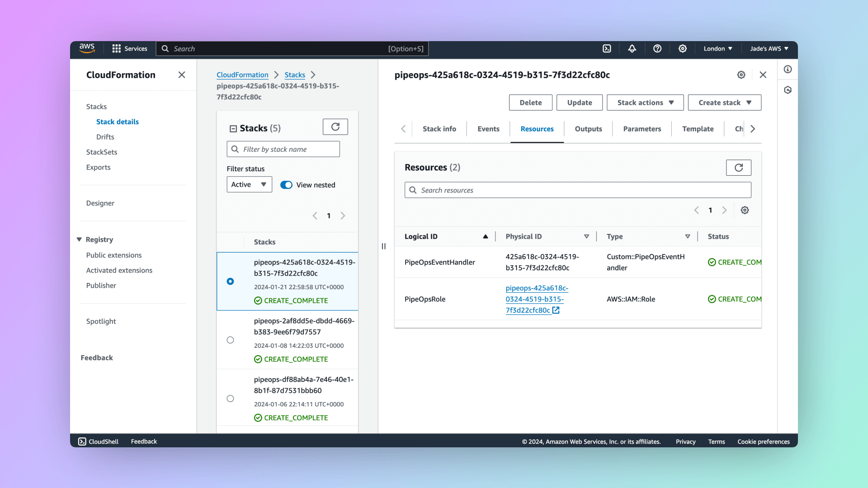Open Publisher in Registry
The image size is (868, 488).
(101, 286)
